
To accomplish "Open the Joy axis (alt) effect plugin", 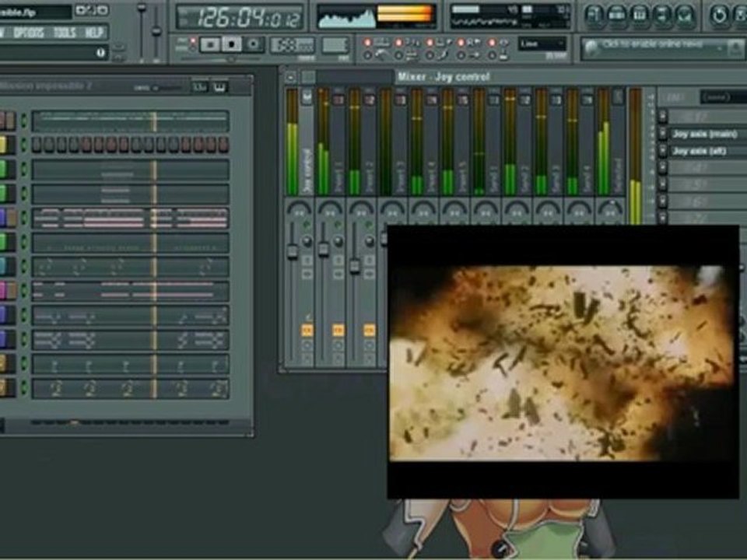I will tap(708, 151).
